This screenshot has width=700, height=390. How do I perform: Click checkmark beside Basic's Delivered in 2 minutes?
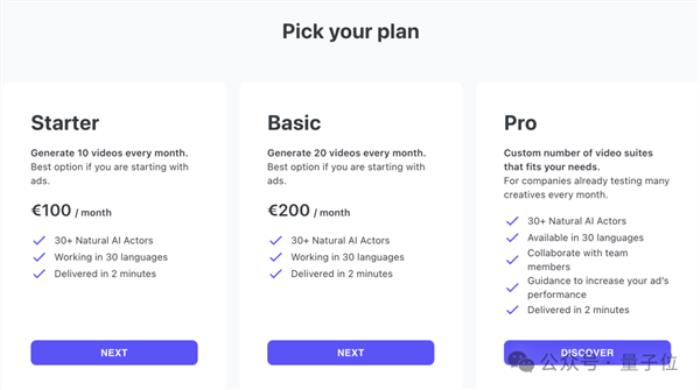(x=276, y=274)
